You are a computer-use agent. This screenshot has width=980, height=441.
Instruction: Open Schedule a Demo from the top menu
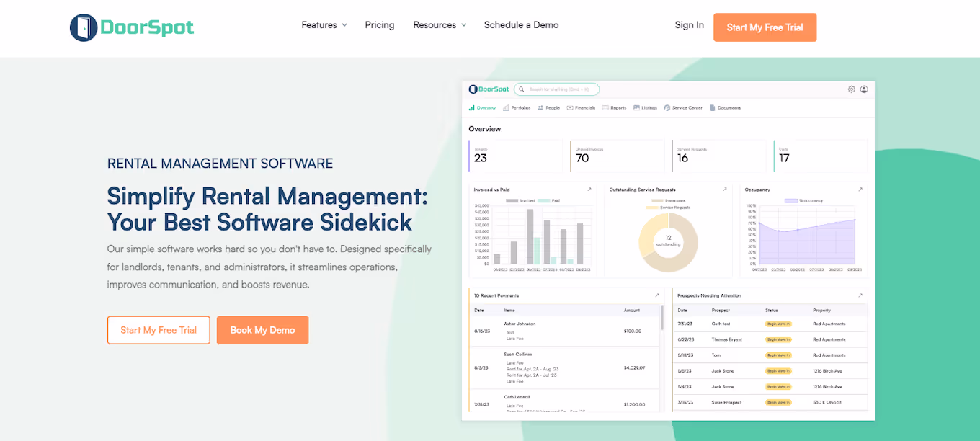coord(521,24)
